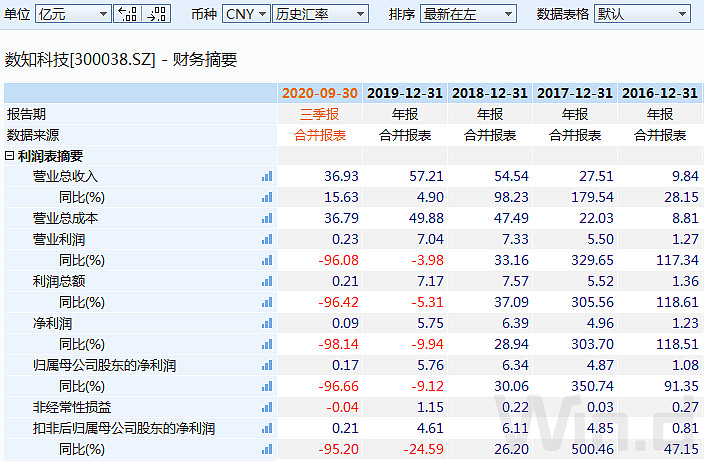The image size is (704, 461).
Task: Open chart icon for 净利润 row
Action: coord(267,323)
